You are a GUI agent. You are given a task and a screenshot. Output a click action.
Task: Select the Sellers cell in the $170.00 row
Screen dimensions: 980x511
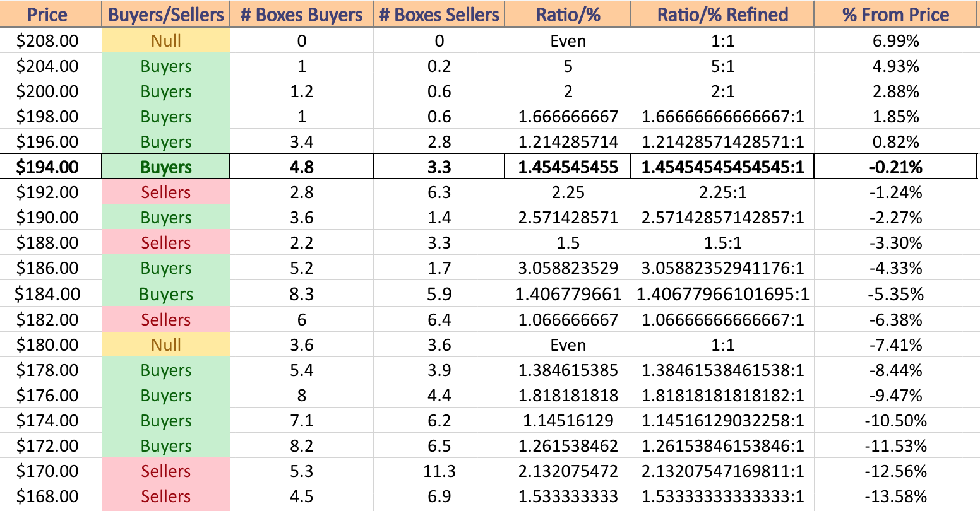[x=166, y=471]
